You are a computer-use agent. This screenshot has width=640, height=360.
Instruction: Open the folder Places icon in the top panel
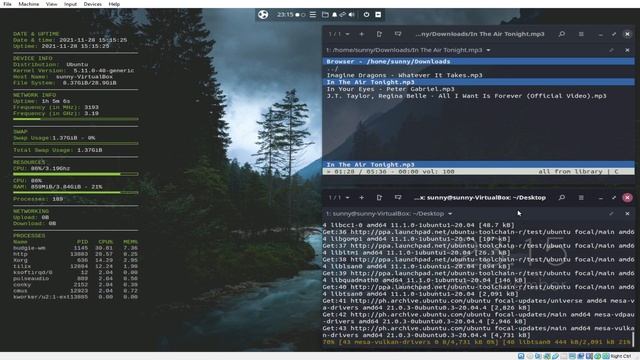tap(325, 15)
